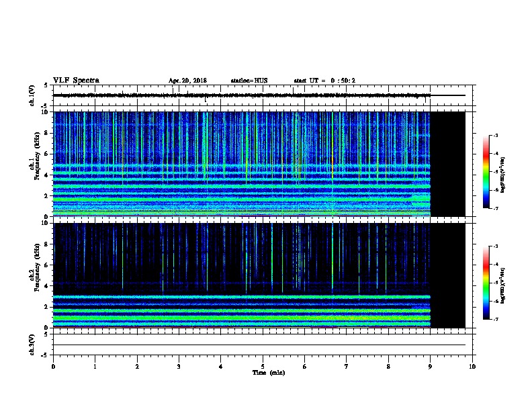532x411 pixels.
Task: Click the '-3' label on upper color scale
Action: click(x=495, y=135)
